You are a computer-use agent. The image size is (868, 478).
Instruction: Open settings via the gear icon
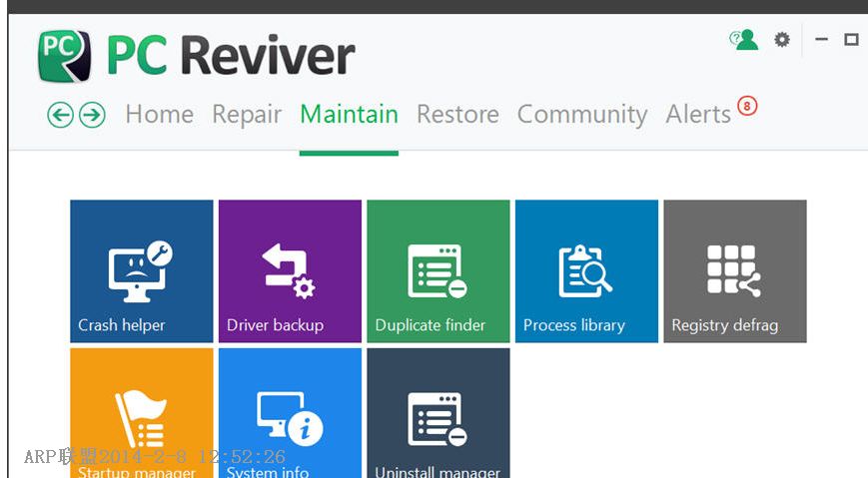782,39
